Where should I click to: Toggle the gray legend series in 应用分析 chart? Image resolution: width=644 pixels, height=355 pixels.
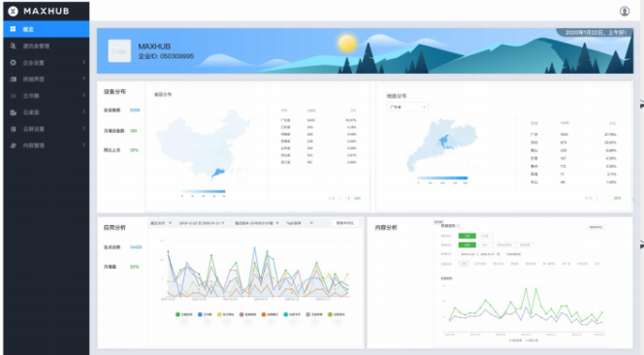click(x=314, y=314)
